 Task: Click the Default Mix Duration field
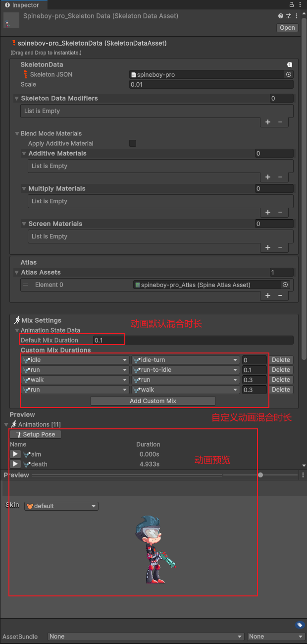pyautogui.click(x=193, y=340)
